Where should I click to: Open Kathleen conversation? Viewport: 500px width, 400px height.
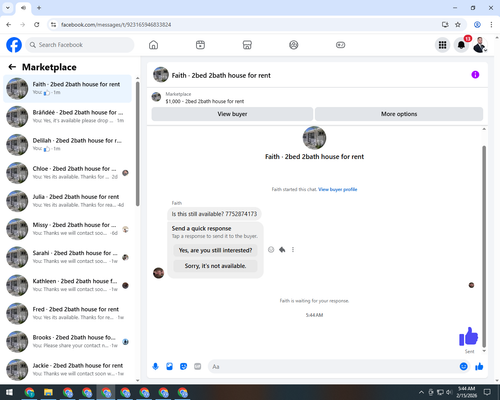[67, 285]
